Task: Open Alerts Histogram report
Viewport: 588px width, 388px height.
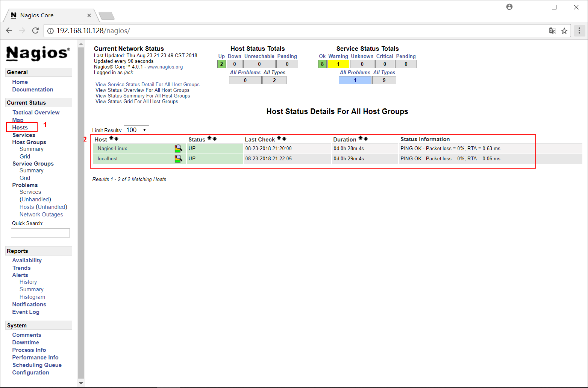Action: pyautogui.click(x=32, y=297)
